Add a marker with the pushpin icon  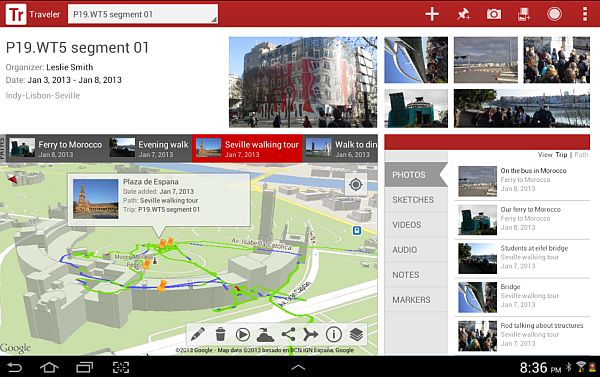coord(463,14)
